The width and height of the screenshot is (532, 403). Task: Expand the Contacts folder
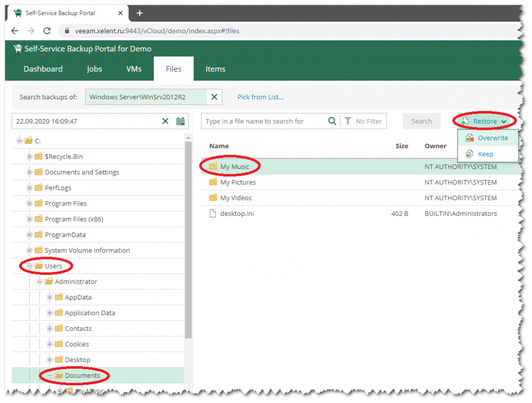click(49, 328)
